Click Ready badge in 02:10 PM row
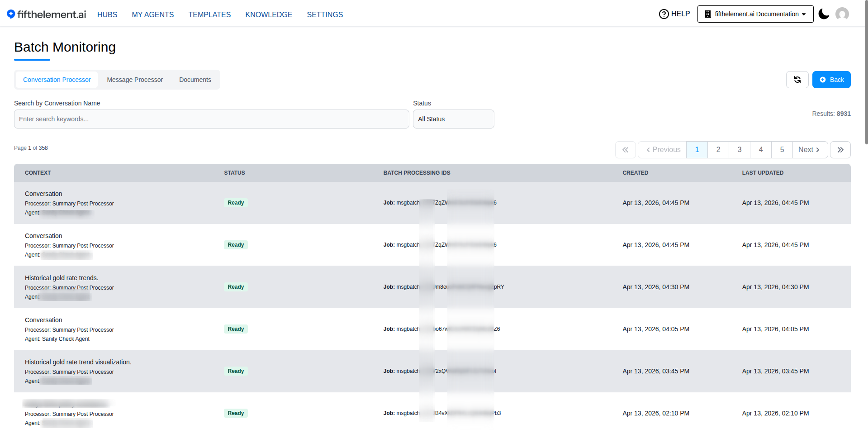868x434 pixels. click(x=236, y=413)
